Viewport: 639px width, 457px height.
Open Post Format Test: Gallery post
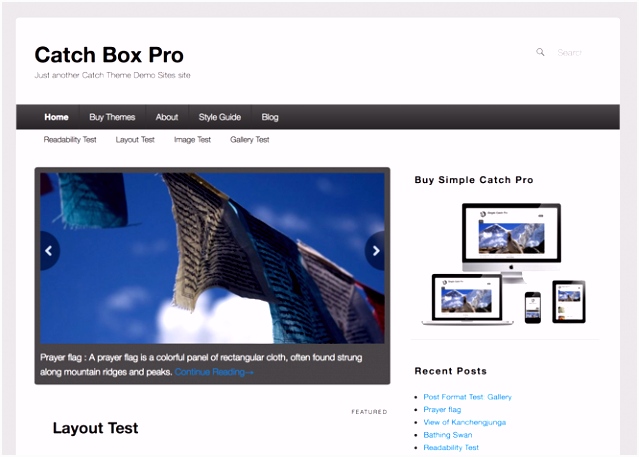point(467,397)
